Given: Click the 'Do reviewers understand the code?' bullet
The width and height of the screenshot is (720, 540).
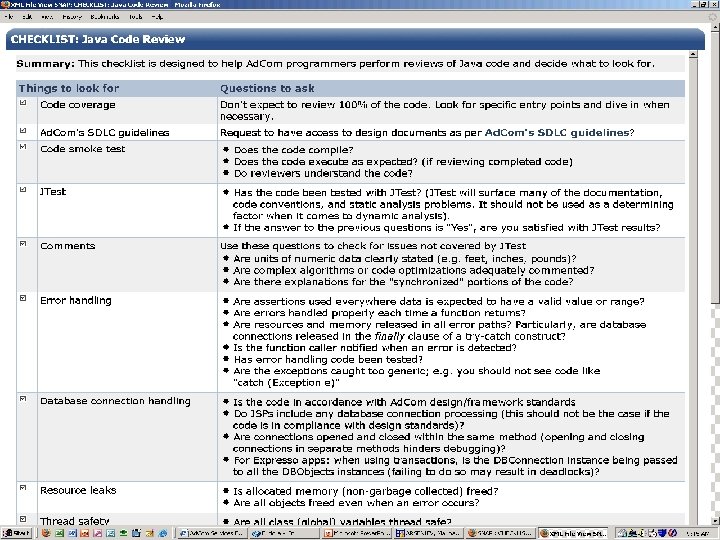Looking at the screenshot, I should tap(323, 173).
